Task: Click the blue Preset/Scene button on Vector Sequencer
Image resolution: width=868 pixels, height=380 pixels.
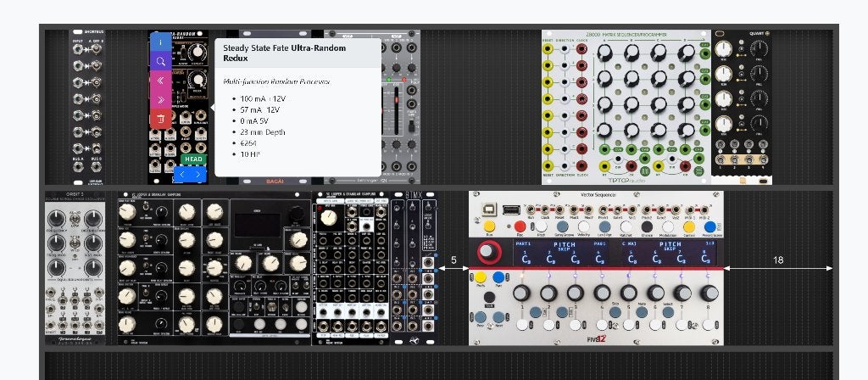Action: click(709, 226)
